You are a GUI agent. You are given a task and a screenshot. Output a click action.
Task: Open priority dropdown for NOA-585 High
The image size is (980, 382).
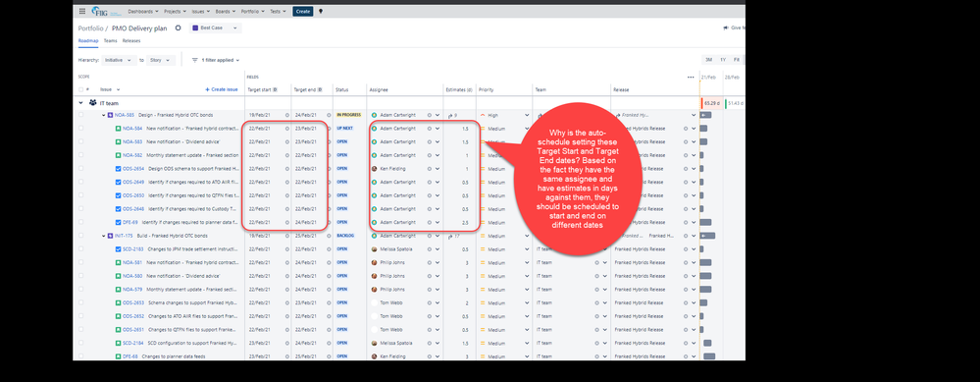point(527,115)
